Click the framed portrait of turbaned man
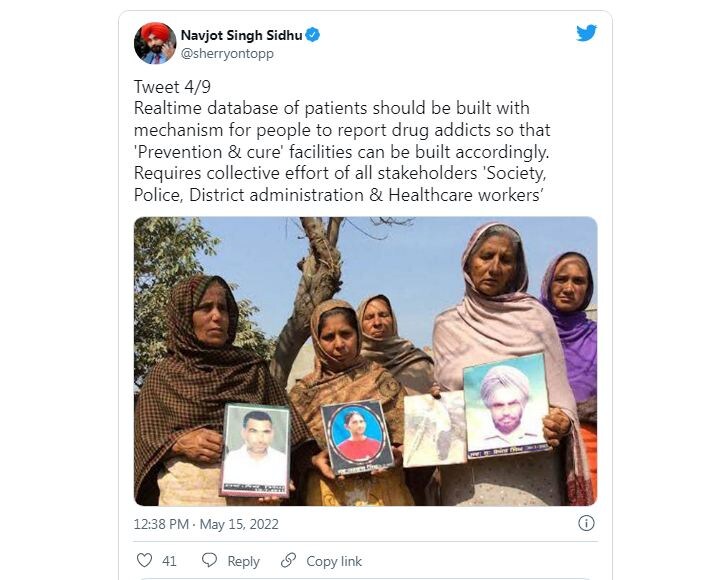The height and width of the screenshot is (580, 715). tap(506, 405)
